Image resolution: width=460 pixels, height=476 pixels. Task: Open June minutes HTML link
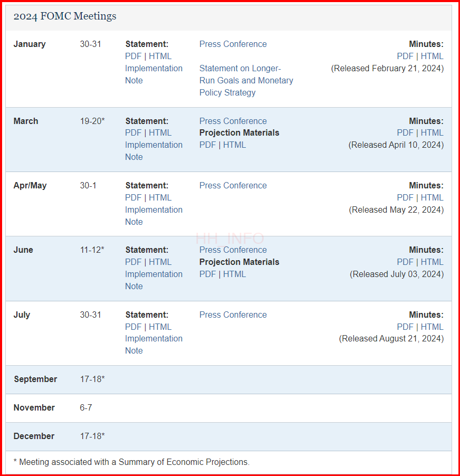432,262
